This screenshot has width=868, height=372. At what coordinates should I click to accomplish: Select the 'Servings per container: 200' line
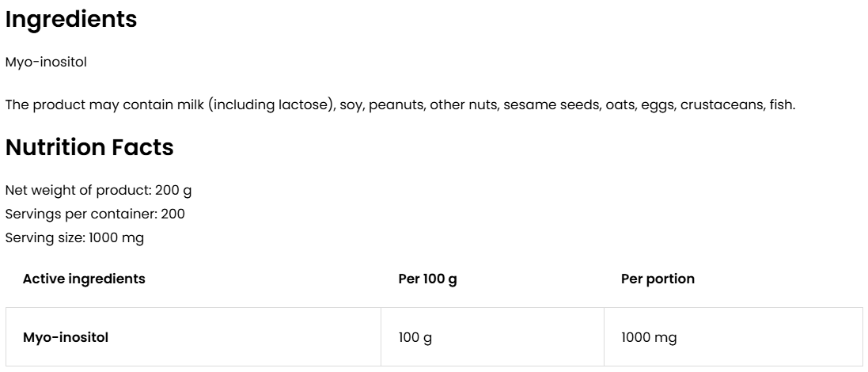click(96, 214)
